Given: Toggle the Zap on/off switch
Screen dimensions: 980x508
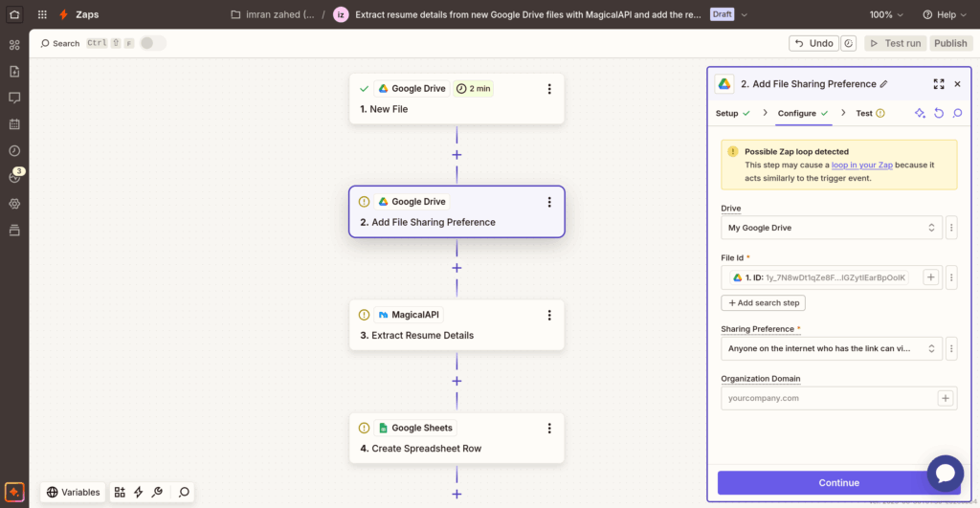Looking at the screenshot, I should 152,43.
